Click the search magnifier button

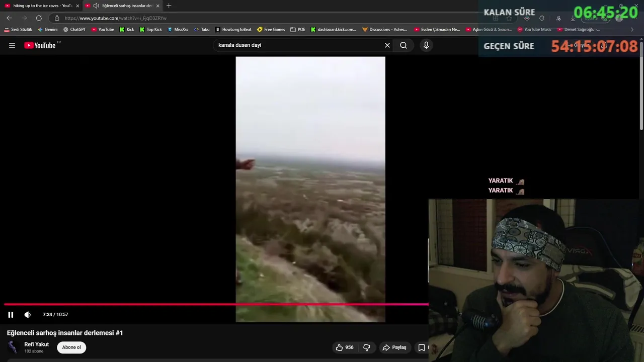click(404, 45)
